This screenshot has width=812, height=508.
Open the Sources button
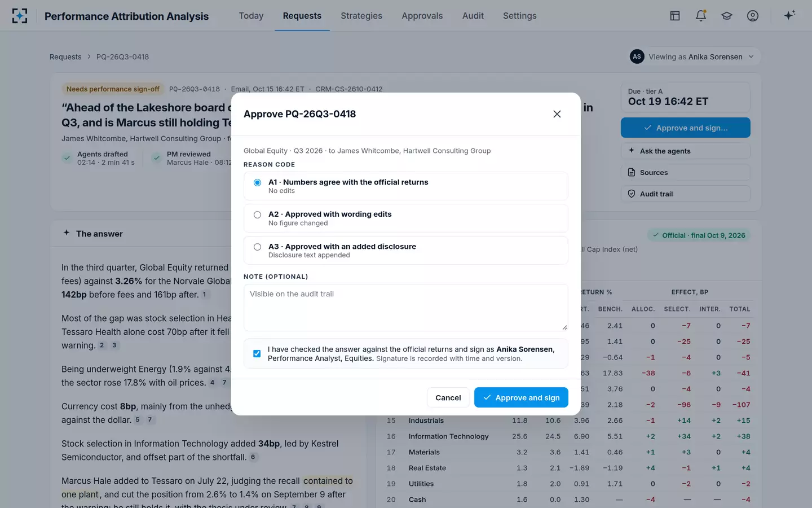tap(686, 172)
